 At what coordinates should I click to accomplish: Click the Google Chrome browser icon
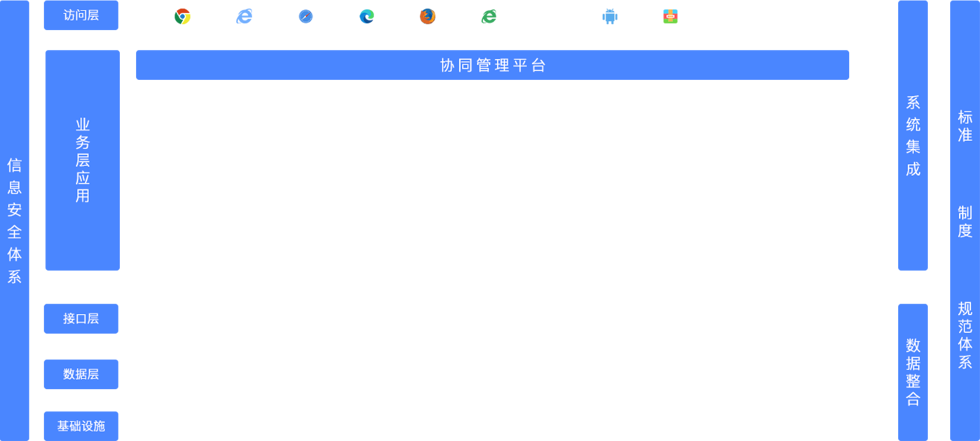182,16
